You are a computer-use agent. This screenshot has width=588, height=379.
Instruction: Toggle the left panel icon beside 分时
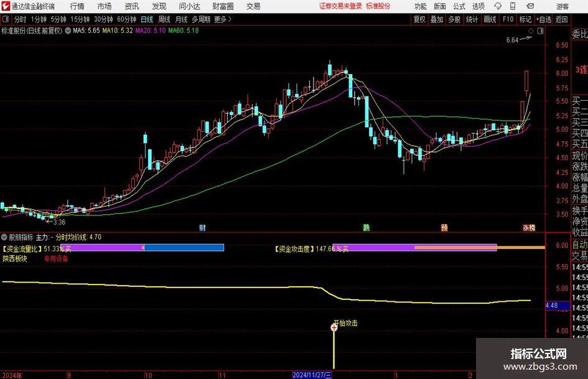coord(6,19)
